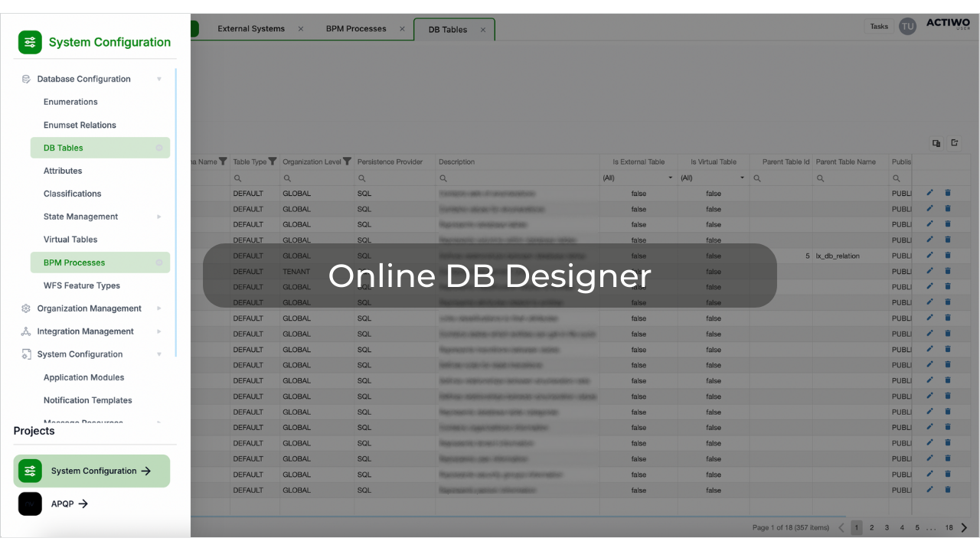
Task: Open Enumset Relations in the sidebar
Action: click(80, 125)
